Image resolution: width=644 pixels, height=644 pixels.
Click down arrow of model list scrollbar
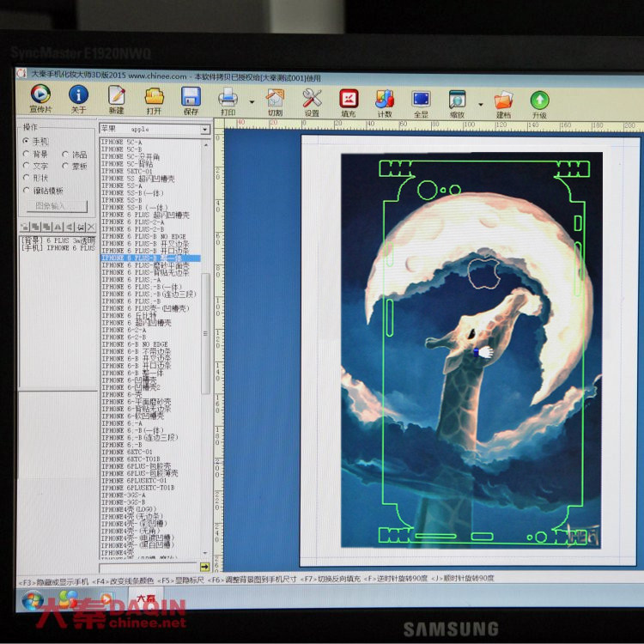click(205, 553)
